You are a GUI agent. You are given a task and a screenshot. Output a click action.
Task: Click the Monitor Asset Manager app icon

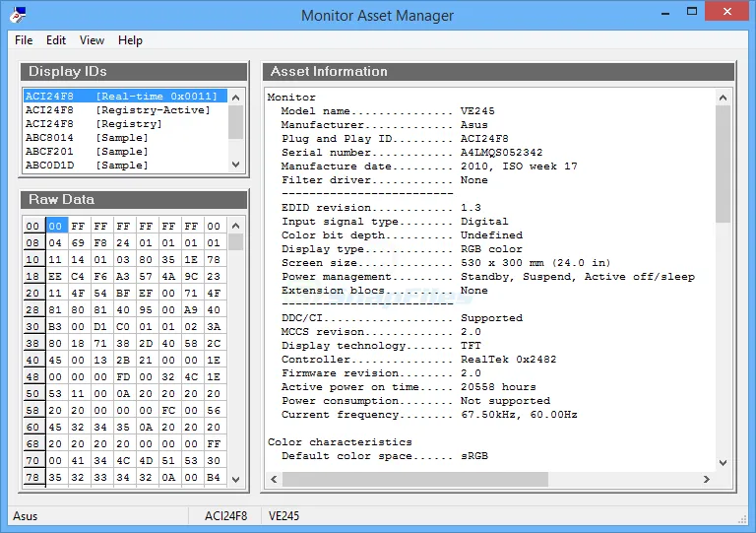[18, 15]
